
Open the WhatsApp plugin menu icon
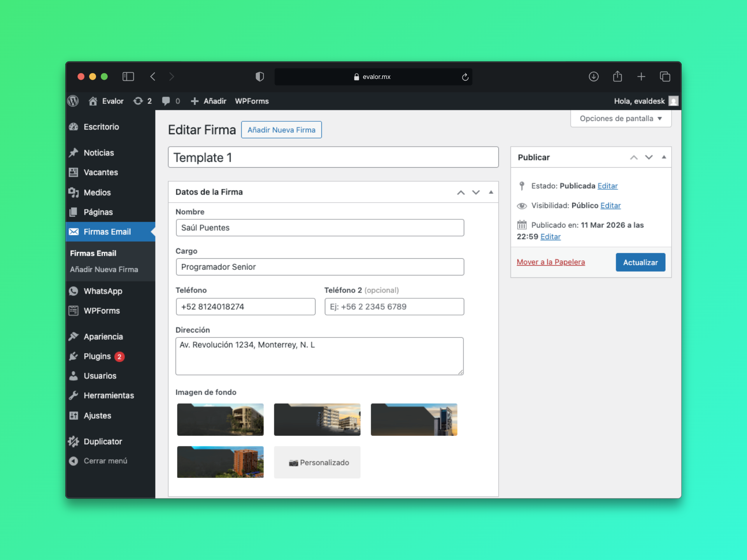(x=74, y=291)
